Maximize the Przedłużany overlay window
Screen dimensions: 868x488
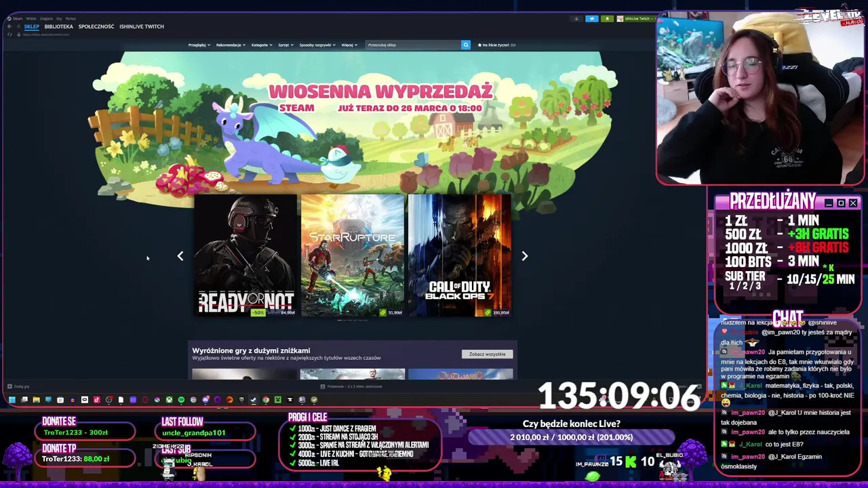pos(841,203)
